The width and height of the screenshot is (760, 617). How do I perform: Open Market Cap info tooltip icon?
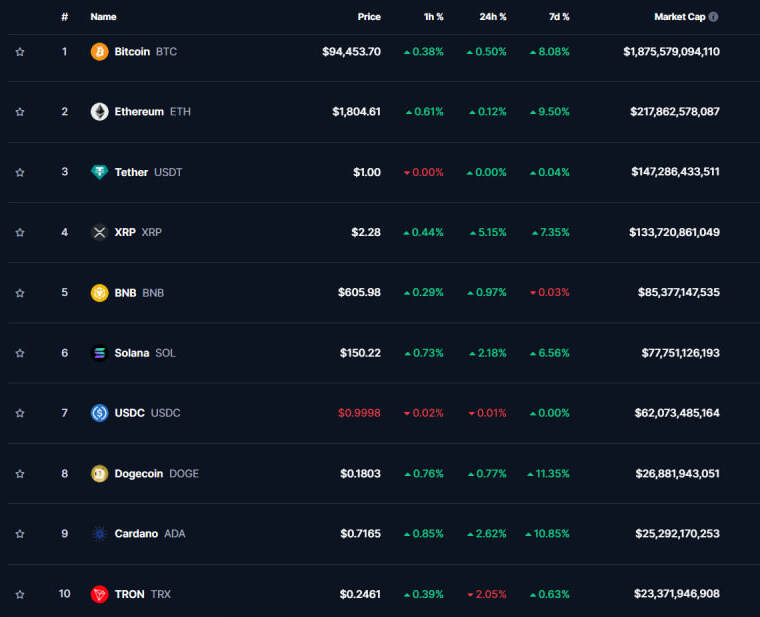click(x=713, y=17)
